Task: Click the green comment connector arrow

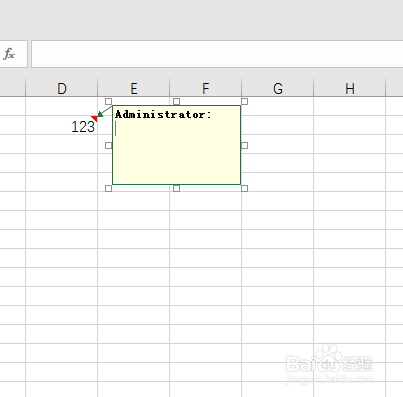Action: pos(105,111)
